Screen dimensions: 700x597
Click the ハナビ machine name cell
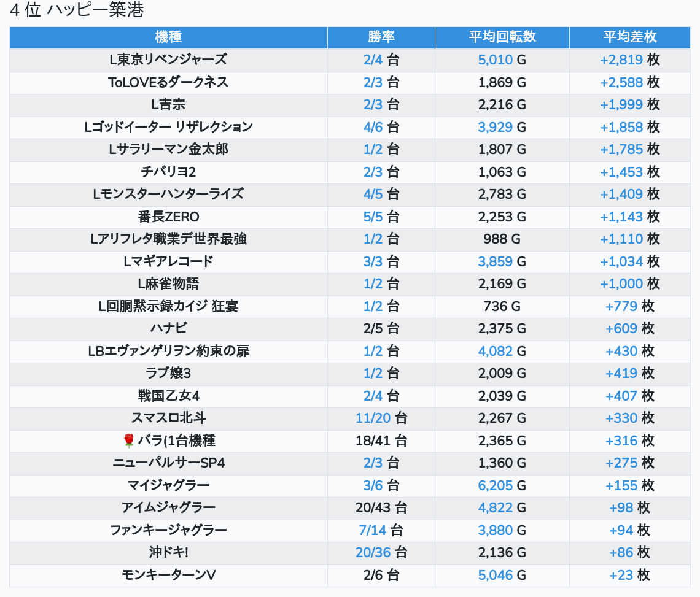(x=168, y=329)
